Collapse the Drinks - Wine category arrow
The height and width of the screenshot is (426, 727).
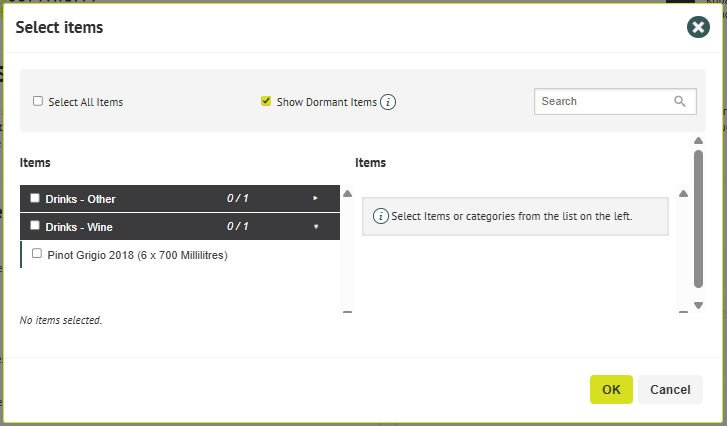tap(316, 226)
